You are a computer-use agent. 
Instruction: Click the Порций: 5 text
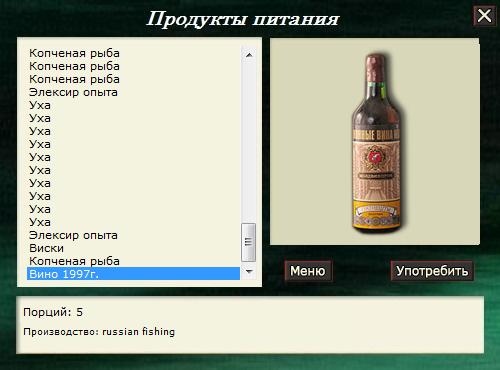click(53, 312)
